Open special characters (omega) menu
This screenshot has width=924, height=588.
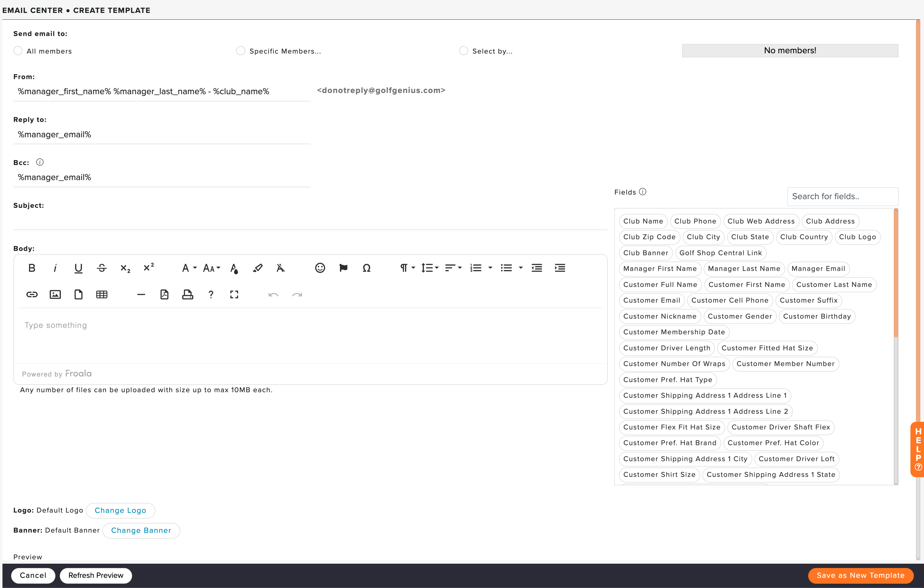pyautogui.click(x=367, y=268)
